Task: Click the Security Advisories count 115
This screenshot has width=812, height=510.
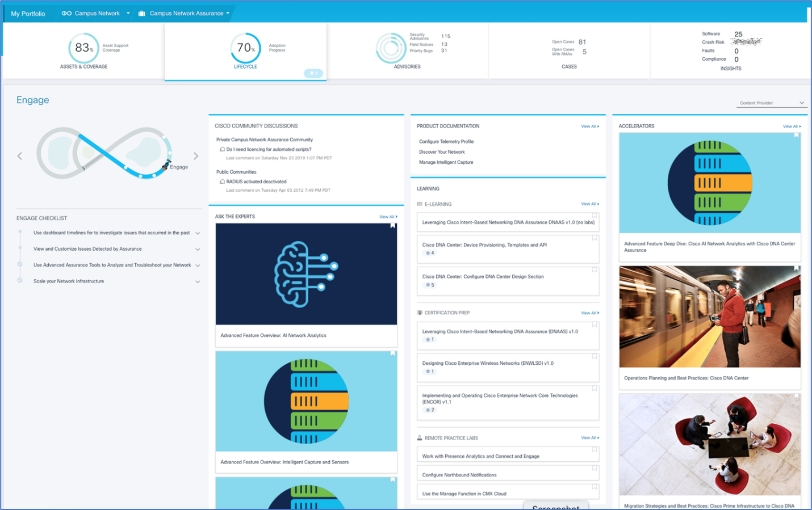Action: click(446, 36)
